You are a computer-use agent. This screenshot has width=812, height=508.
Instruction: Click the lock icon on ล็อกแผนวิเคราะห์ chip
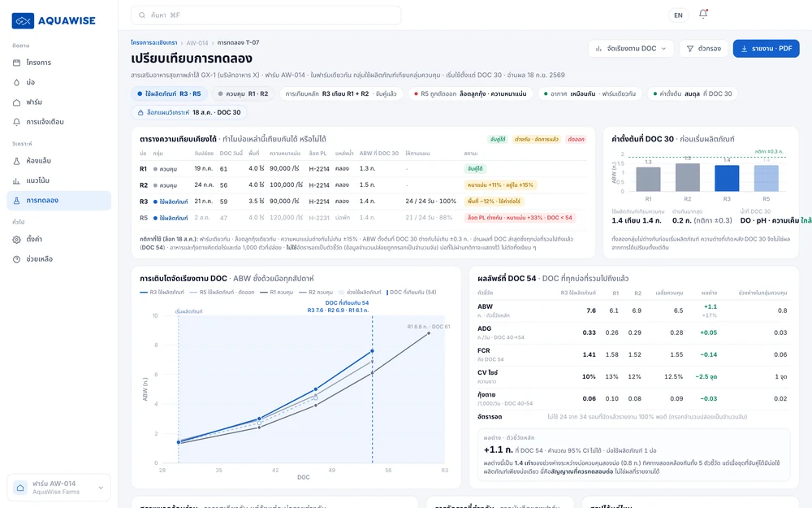140,112
